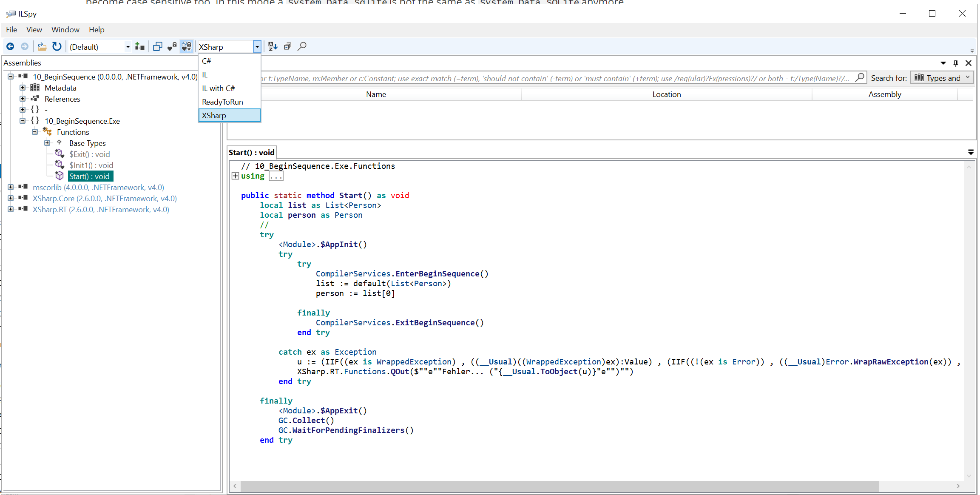Open Search with magnifier toolbar icon
Screen dimensions: 980x495
click(302, 46)
